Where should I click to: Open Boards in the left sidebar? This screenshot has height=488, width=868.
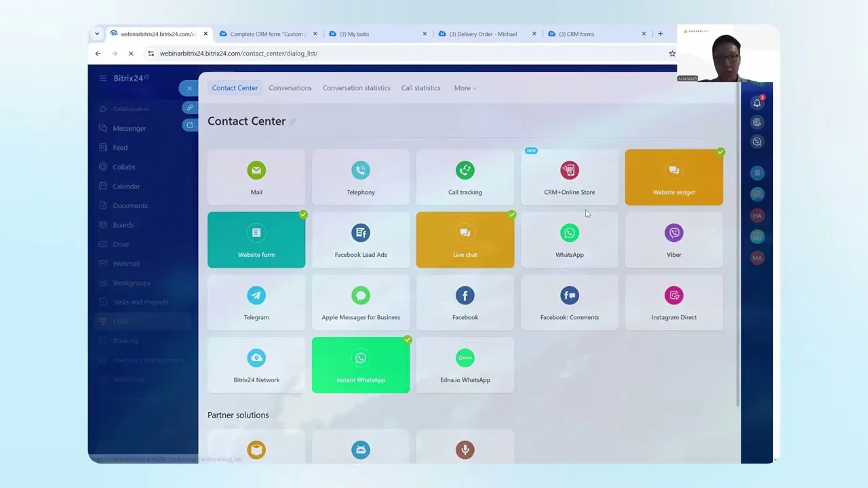123,225
